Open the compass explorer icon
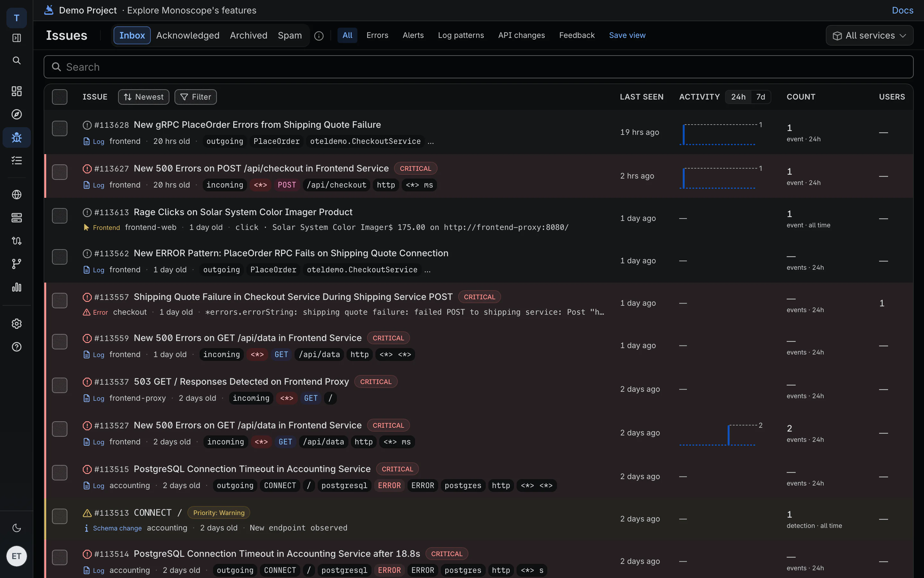 [x=16, y=114]
